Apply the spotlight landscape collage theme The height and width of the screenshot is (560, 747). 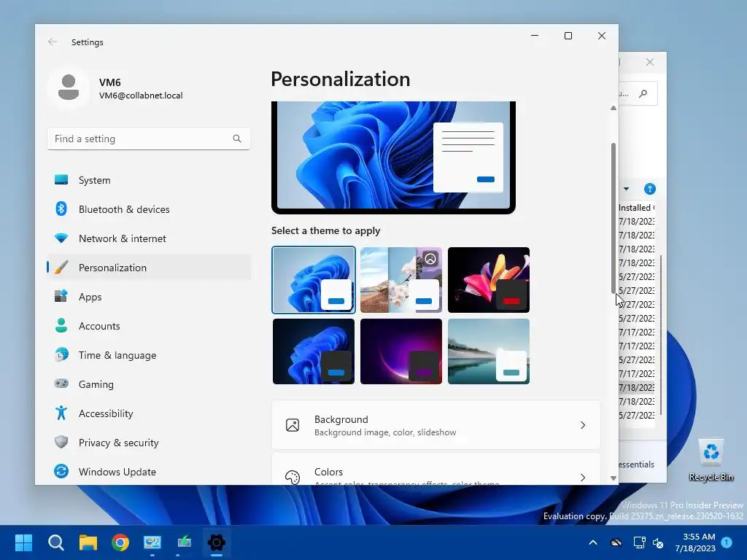point(401,280)
